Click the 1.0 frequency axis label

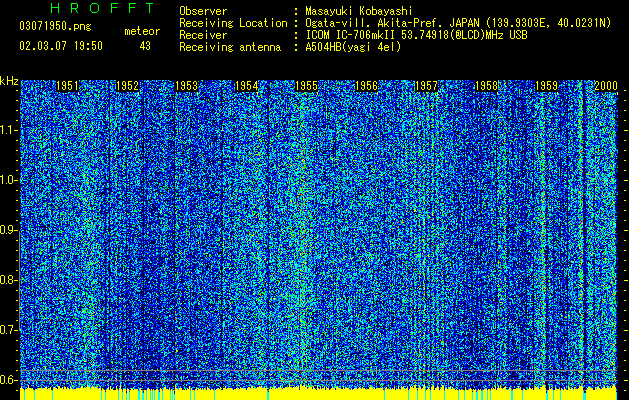coord(9,181)
